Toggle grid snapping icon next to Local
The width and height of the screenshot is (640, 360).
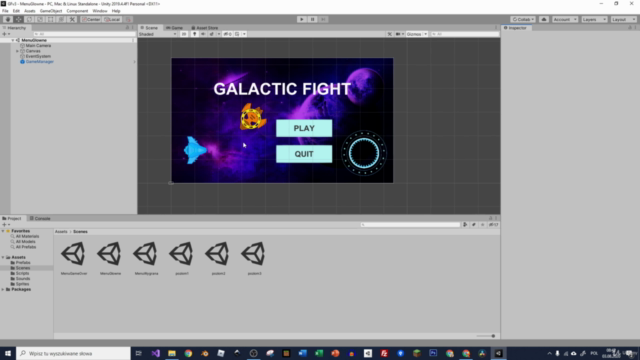(128, 19)
